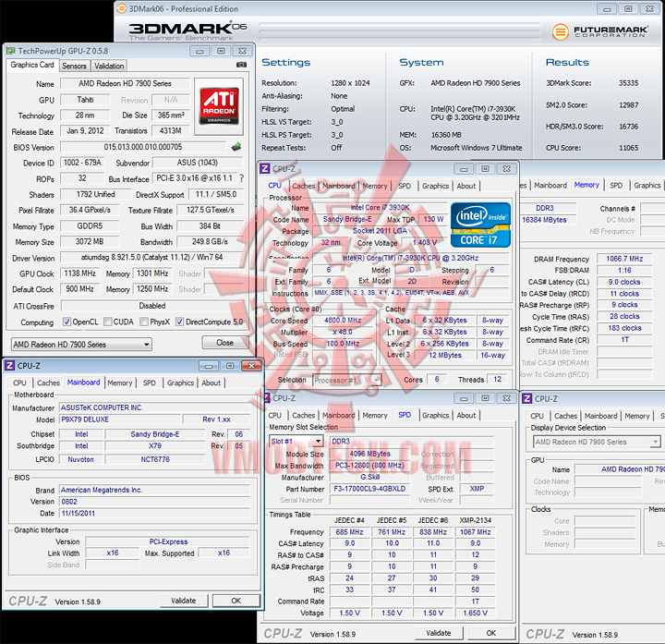Click the GPU Clock 1138 MHz field
The height and width of the screenshot is (644, 665).
[x=79, y=273]
